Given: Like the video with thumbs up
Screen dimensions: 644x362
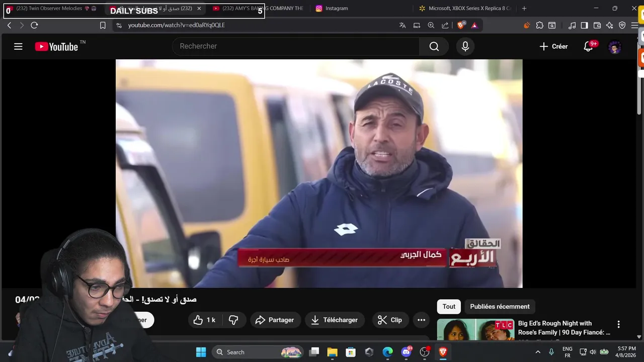Looking at the screenshot, I should 205,320.
